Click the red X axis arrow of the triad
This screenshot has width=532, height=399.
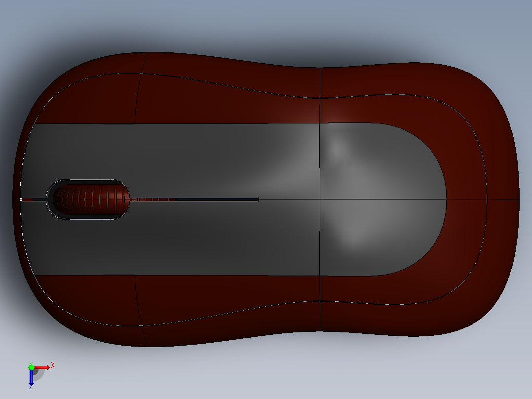click(42, 367)
